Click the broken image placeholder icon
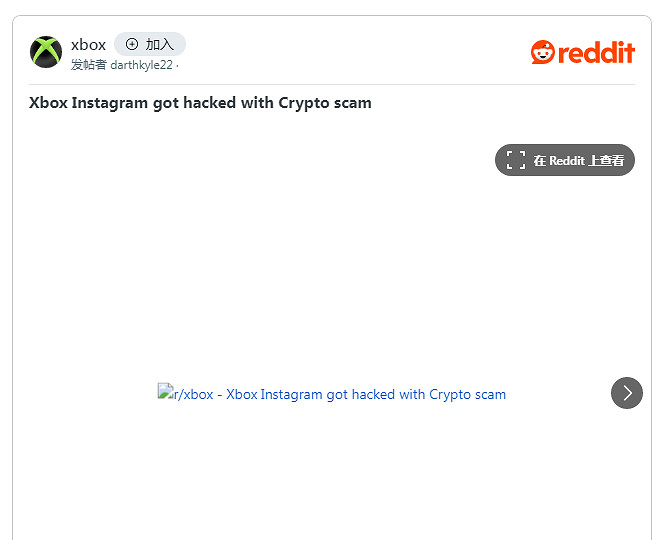This screenshot has width=663, height=540. click(x=165, y=392)
